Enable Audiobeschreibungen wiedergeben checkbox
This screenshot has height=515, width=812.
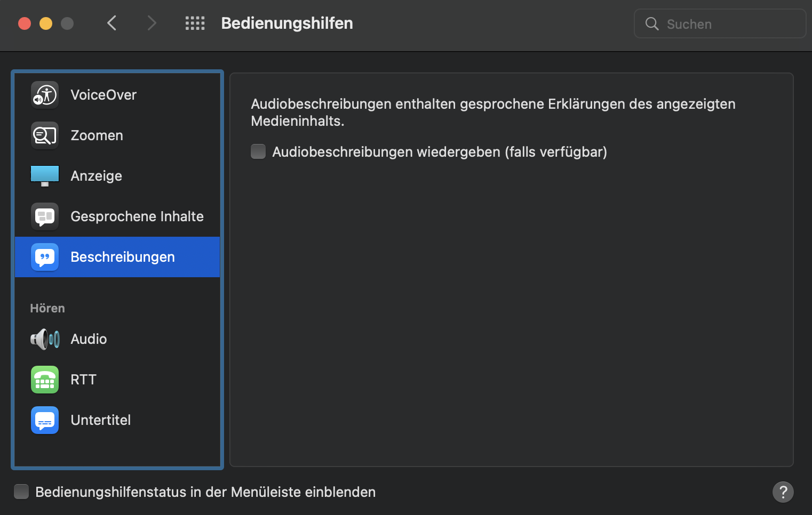point(258,152)
